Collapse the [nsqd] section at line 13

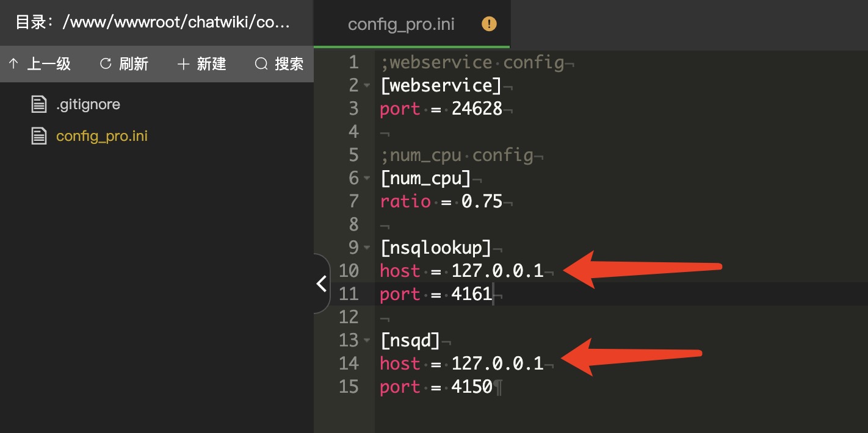(x=367, y=341)
